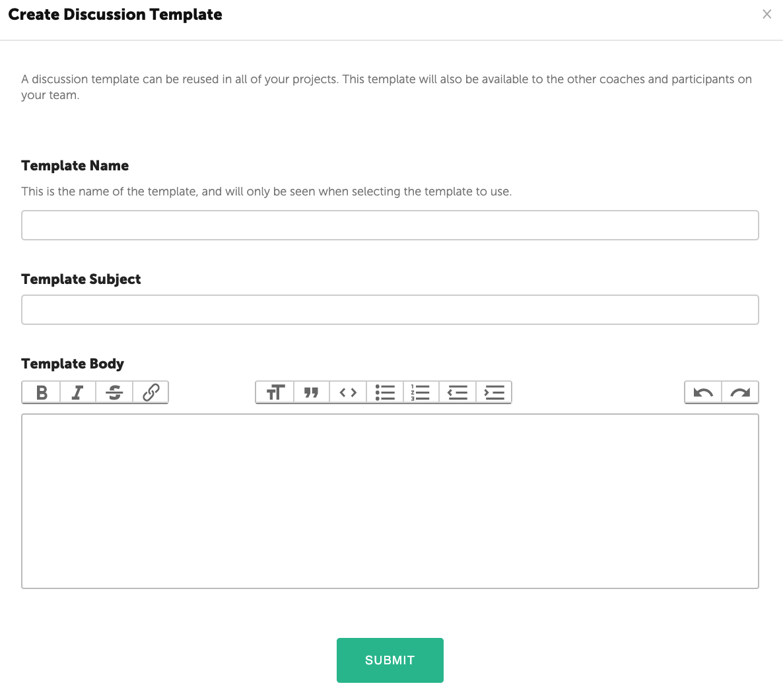Insert a block quote
This screenshot has height=700, width=783.
coord(312,392)
